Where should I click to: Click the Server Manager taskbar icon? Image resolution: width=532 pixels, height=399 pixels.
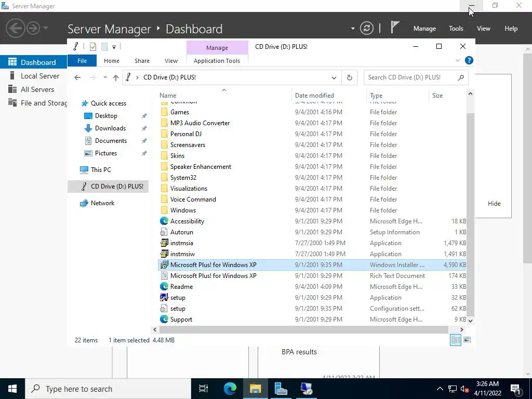point(281,389)
